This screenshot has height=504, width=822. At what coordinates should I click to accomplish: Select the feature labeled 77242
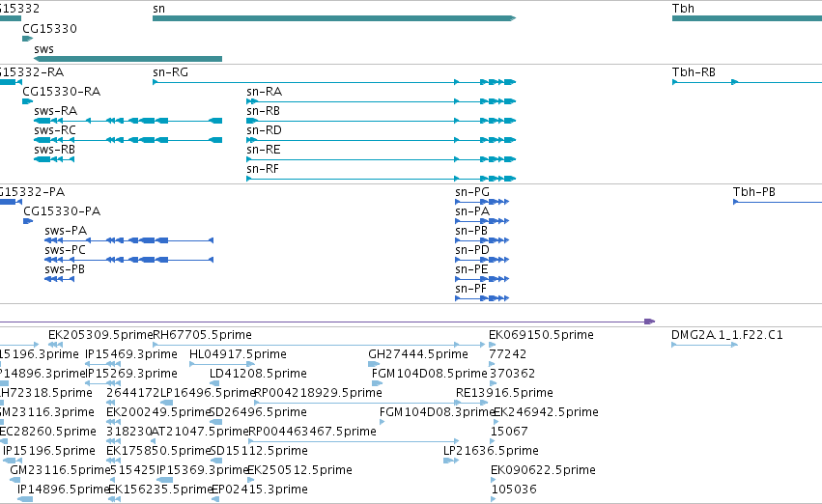507,354
